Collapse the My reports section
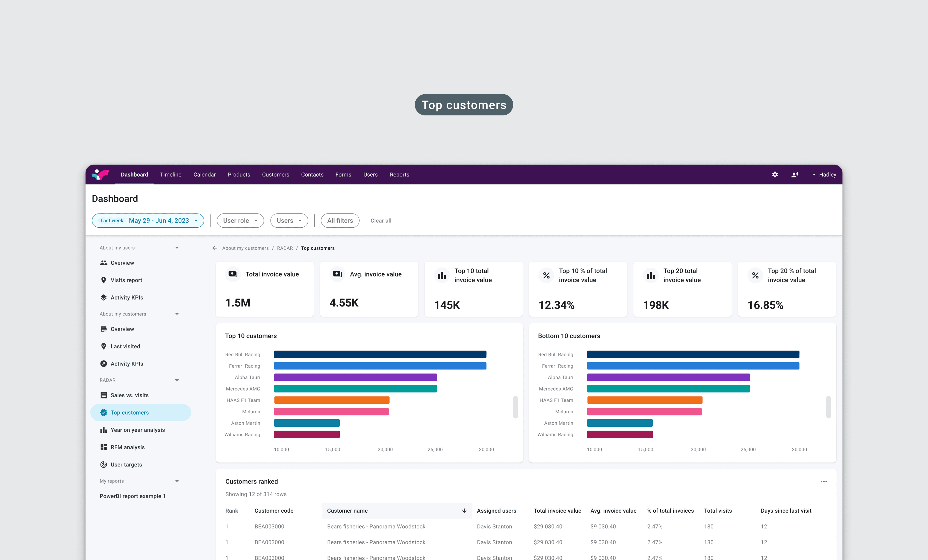This screenshot has height=560, width=928. click(177, 481)
